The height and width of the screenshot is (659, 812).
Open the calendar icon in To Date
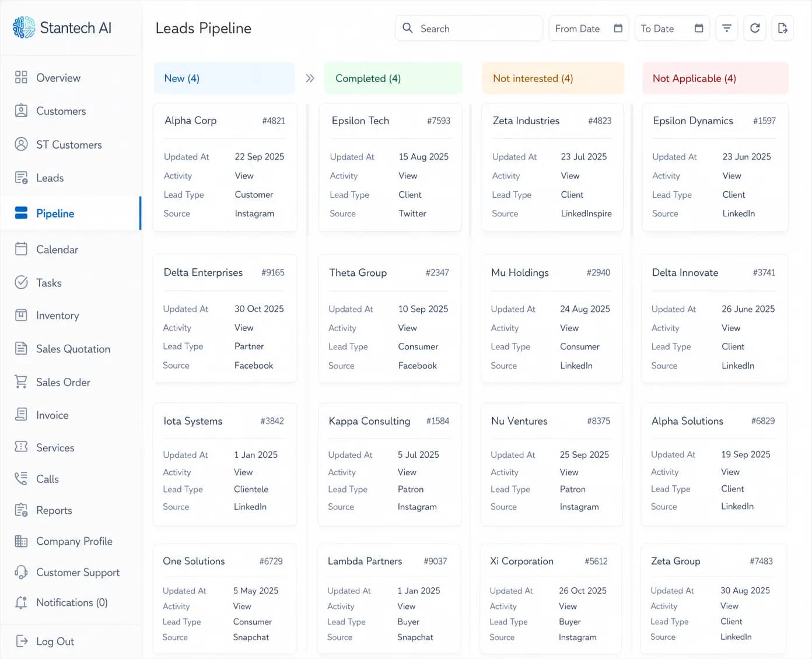coord(699,28)
